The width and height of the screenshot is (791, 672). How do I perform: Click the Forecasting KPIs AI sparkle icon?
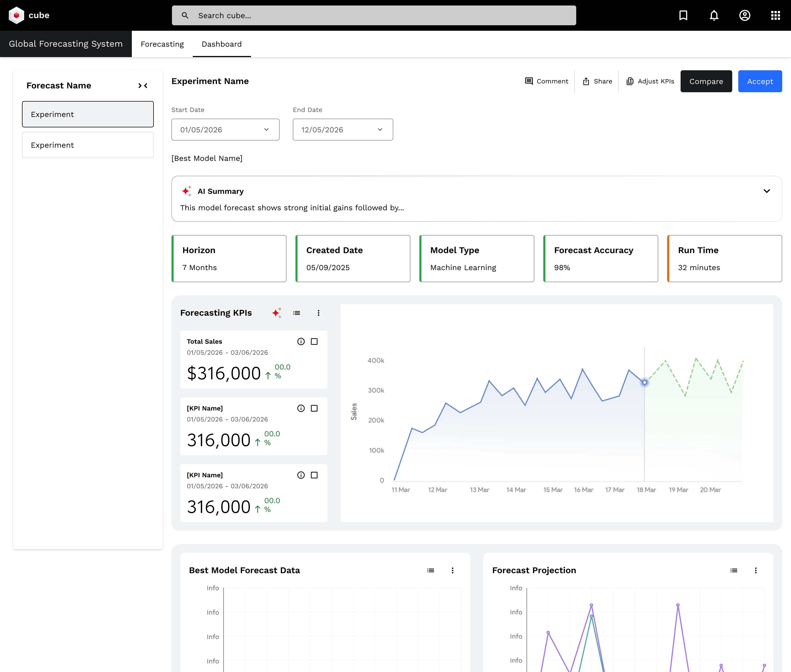tap(277, 313)
